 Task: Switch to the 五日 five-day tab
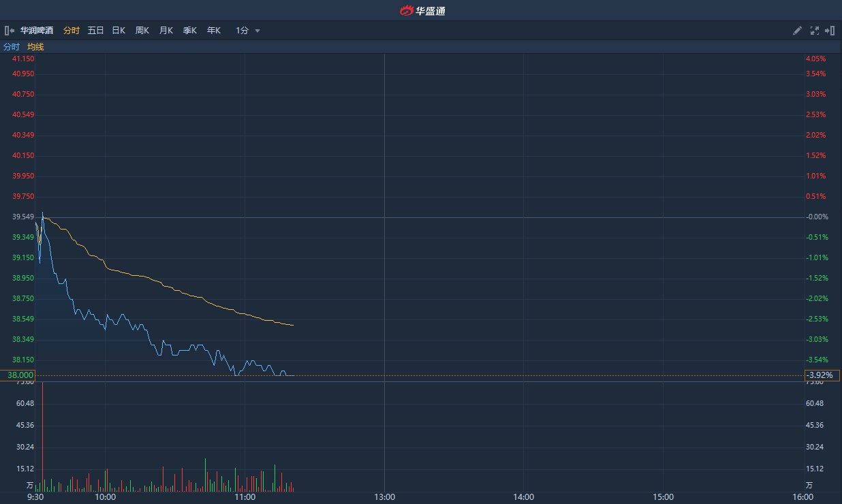pyautogui.click(x=95, y=31)
